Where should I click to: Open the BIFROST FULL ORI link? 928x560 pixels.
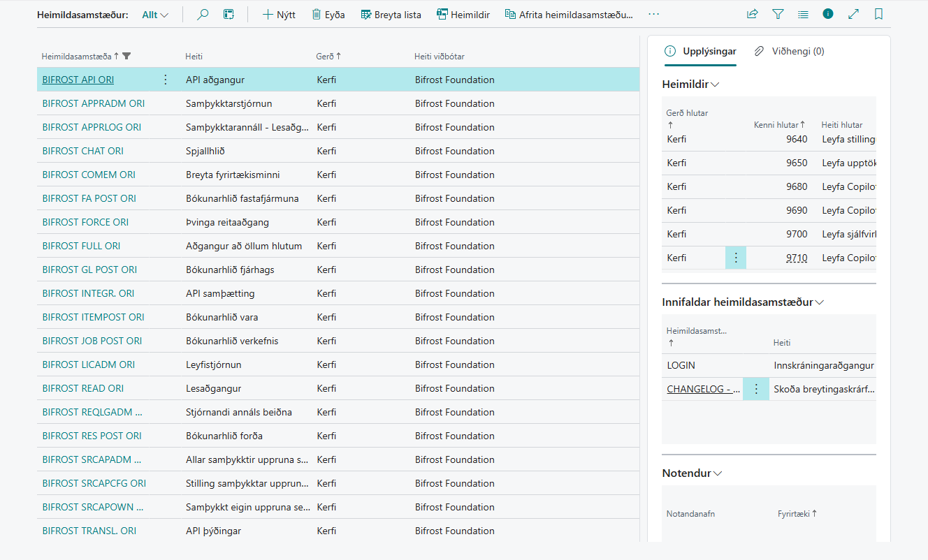tap(81, 246)
